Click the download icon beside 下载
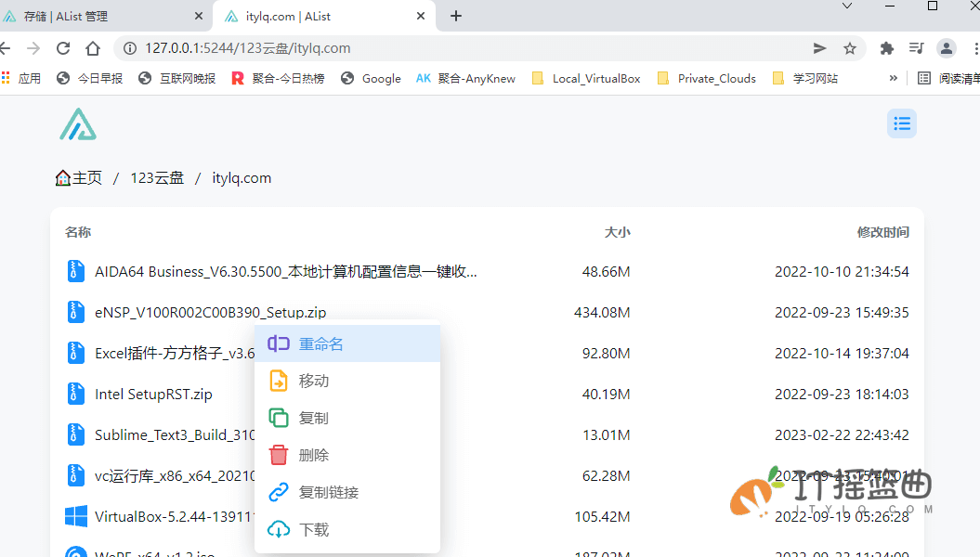 point(278,529)
